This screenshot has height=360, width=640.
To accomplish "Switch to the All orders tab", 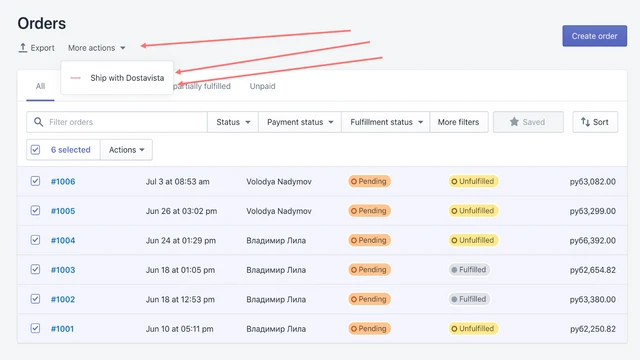I will [x=40, y=86].
